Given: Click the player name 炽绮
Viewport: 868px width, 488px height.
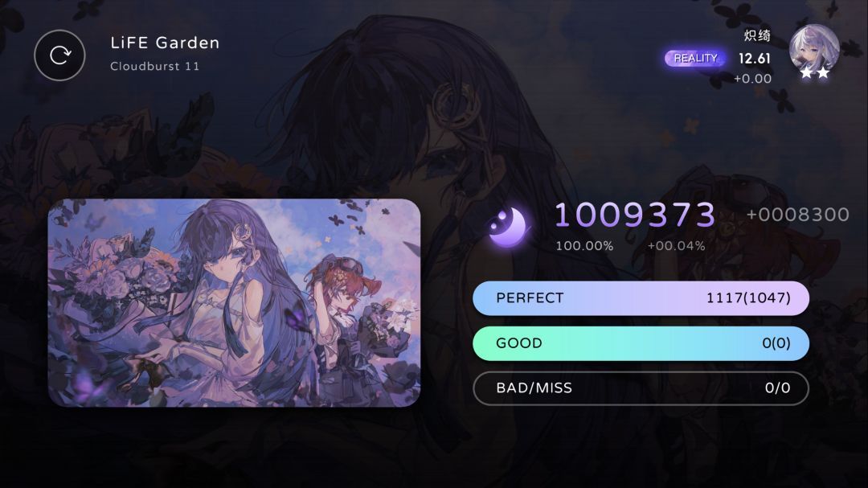Looking at the screenshot, I should click(757, 35).
